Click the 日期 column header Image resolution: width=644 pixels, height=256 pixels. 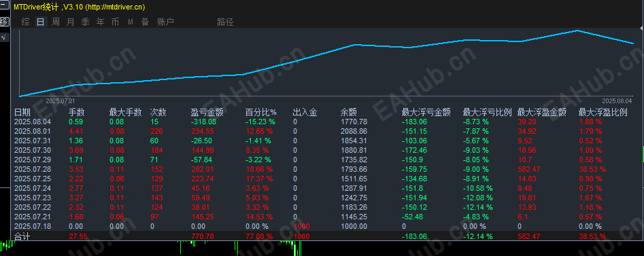click(22, 112)
